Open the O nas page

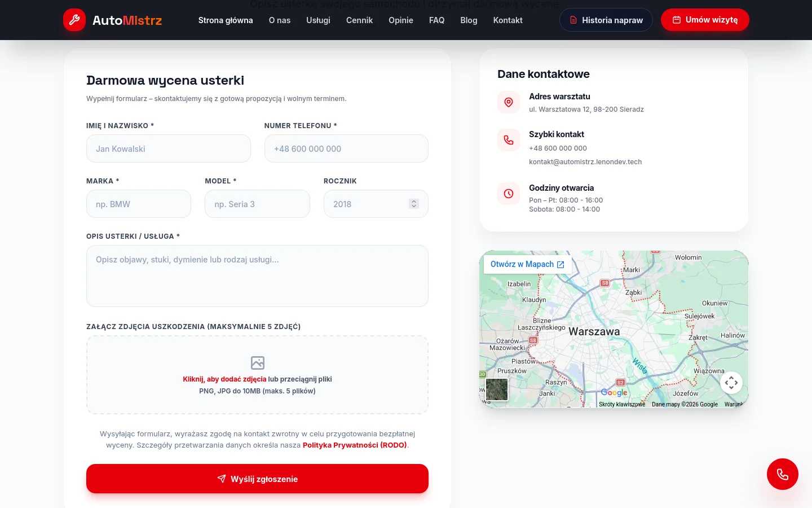coord(280,20)
